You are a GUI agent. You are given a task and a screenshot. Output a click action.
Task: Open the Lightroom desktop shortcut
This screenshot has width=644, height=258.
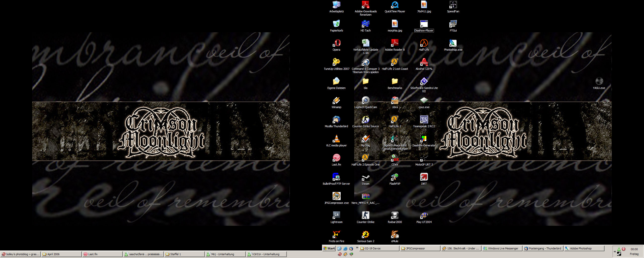tap(336, 216)
